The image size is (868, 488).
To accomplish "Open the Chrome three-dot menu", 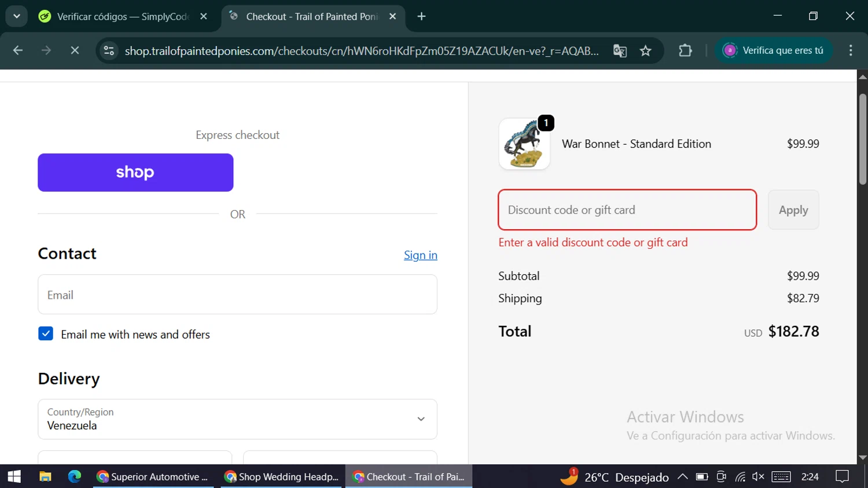I will click(851, 51).
